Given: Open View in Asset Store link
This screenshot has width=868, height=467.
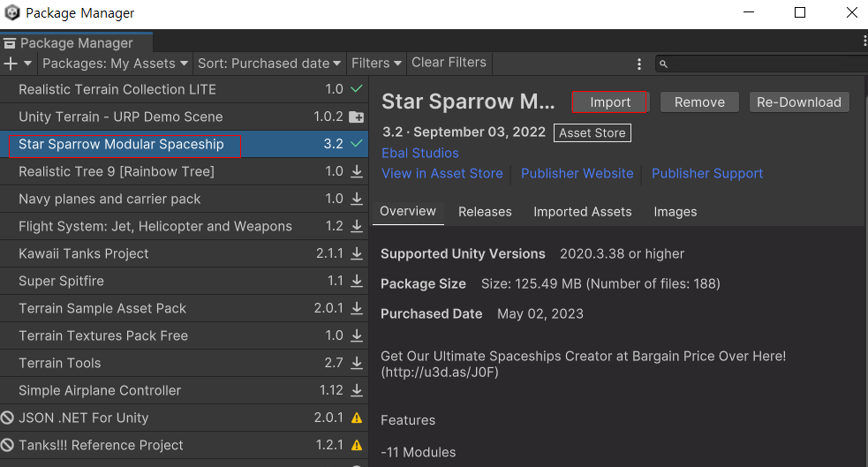Looking at the screenshot, I should [442, 174].
